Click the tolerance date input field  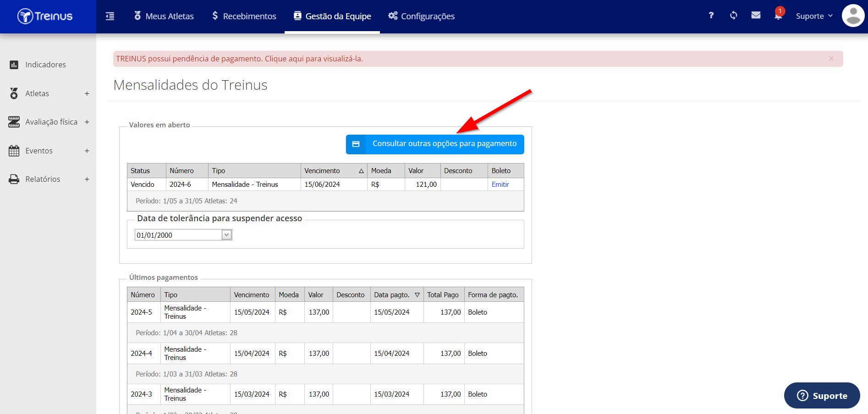[178, 235]
